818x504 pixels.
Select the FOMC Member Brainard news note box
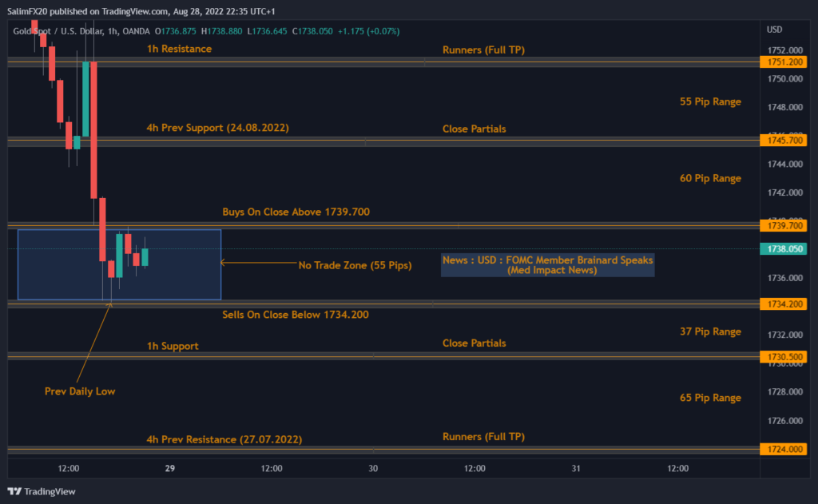547,265
